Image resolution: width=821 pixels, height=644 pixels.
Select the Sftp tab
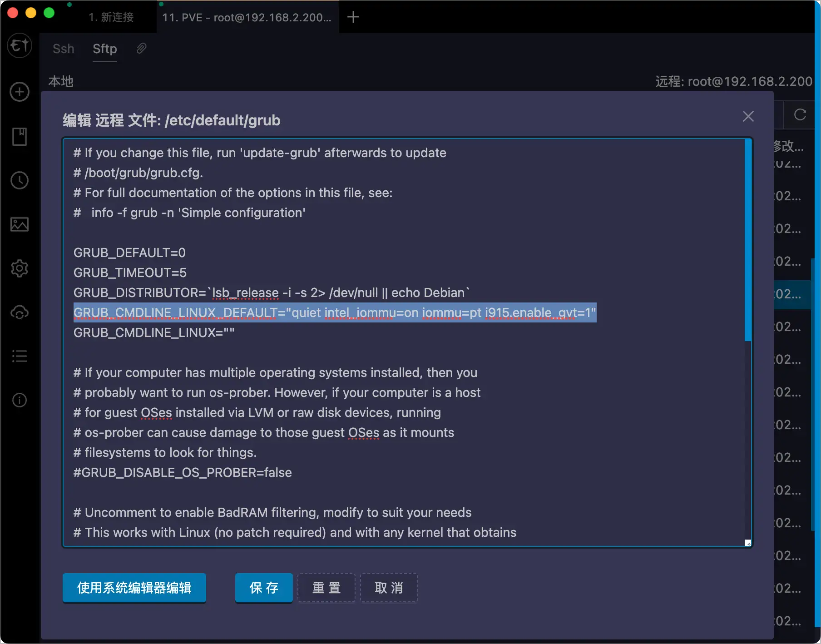[x=104, y=49]
